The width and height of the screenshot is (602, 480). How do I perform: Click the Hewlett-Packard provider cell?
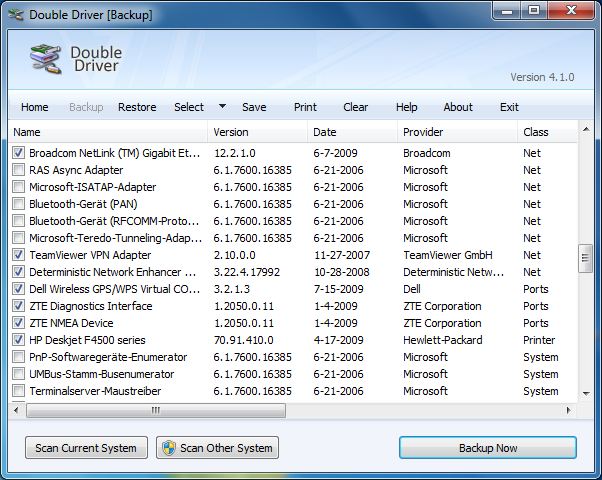pos(443,340)
